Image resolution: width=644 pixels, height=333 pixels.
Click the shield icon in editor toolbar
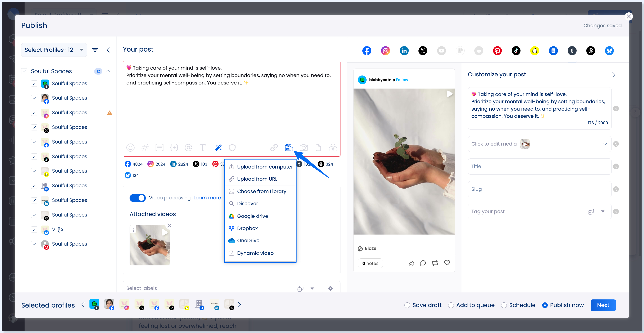tap(232, 148)
